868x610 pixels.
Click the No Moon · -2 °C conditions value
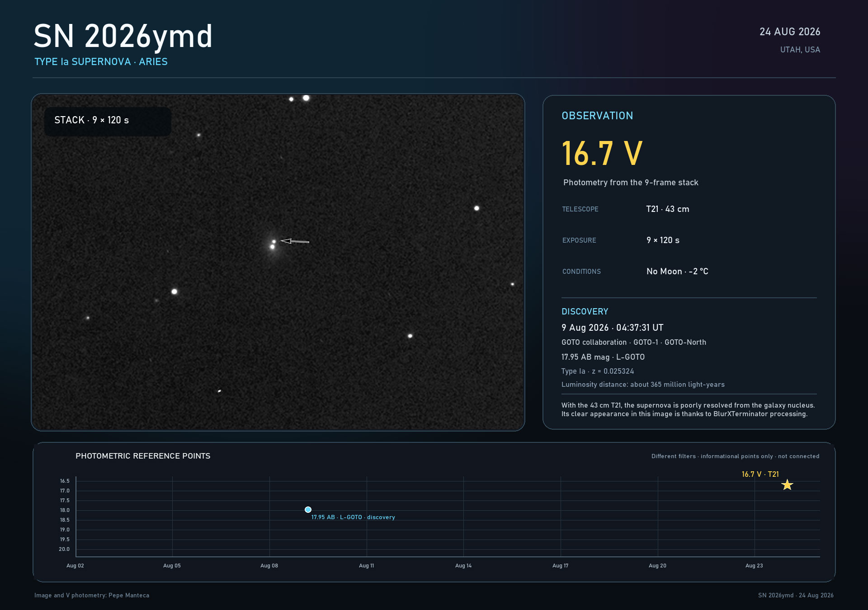click(x=677, y=272)
